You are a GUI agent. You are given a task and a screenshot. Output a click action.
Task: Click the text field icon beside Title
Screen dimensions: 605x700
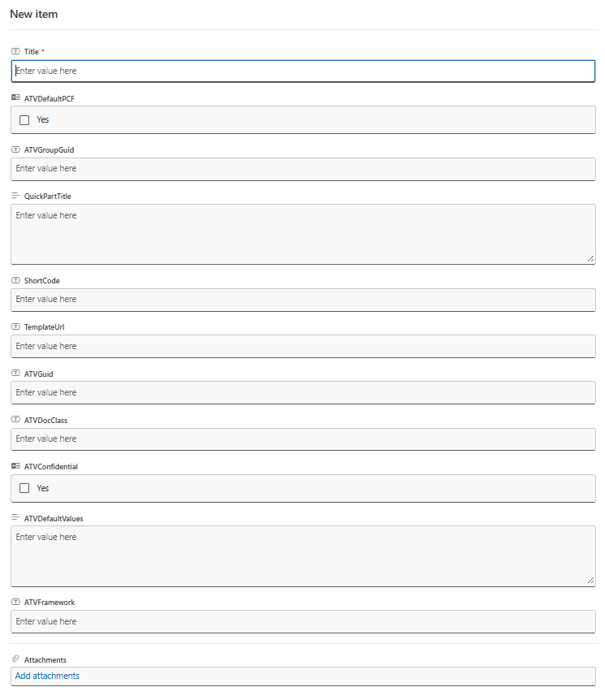coord(15,51)
